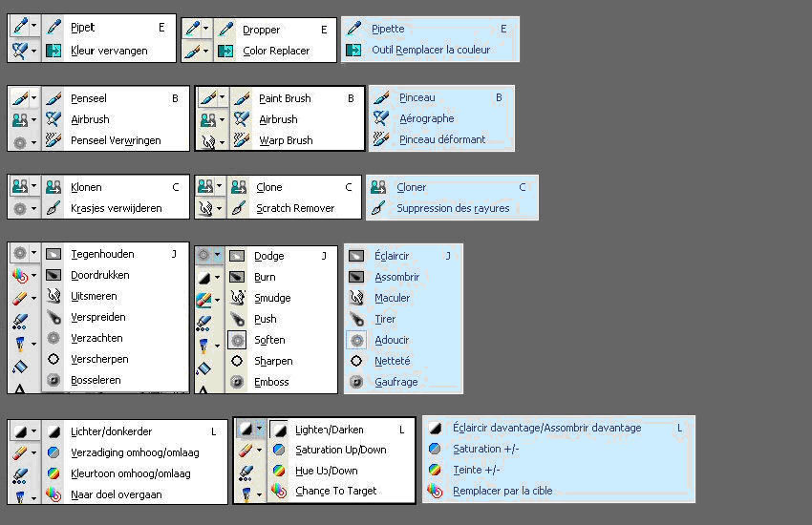Click the icon beside 'Remplacer par la cible'

(x=435, y=491)
